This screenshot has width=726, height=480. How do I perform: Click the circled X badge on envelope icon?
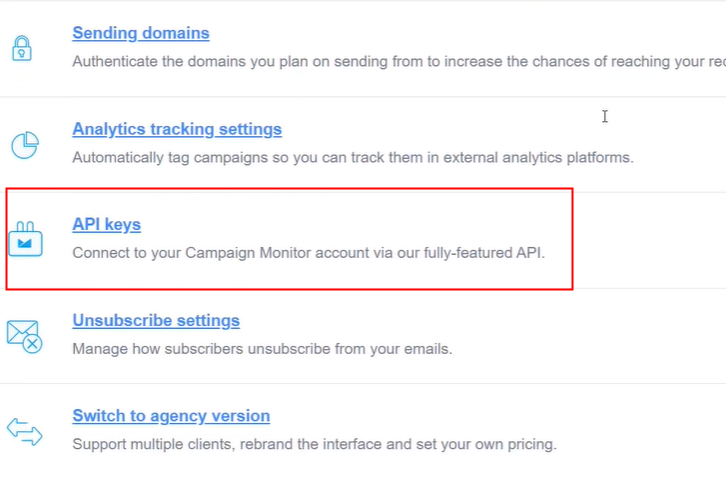pos(33,344)
